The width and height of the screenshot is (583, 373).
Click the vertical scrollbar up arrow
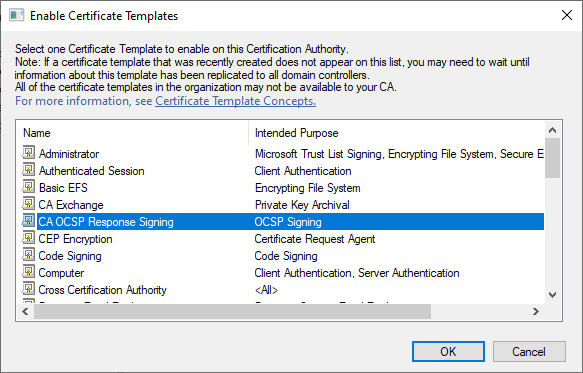(x=553, y=130)
